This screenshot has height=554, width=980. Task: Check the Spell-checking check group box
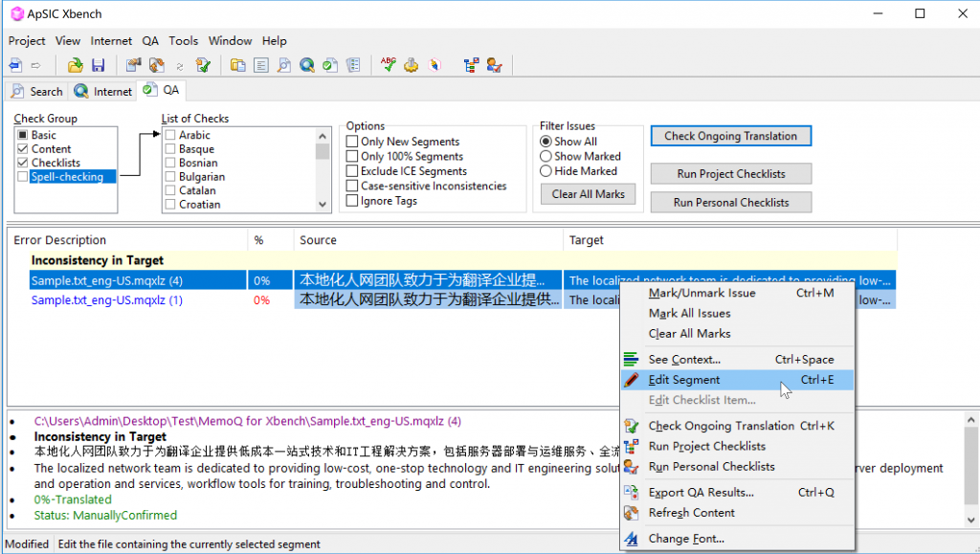23,177
